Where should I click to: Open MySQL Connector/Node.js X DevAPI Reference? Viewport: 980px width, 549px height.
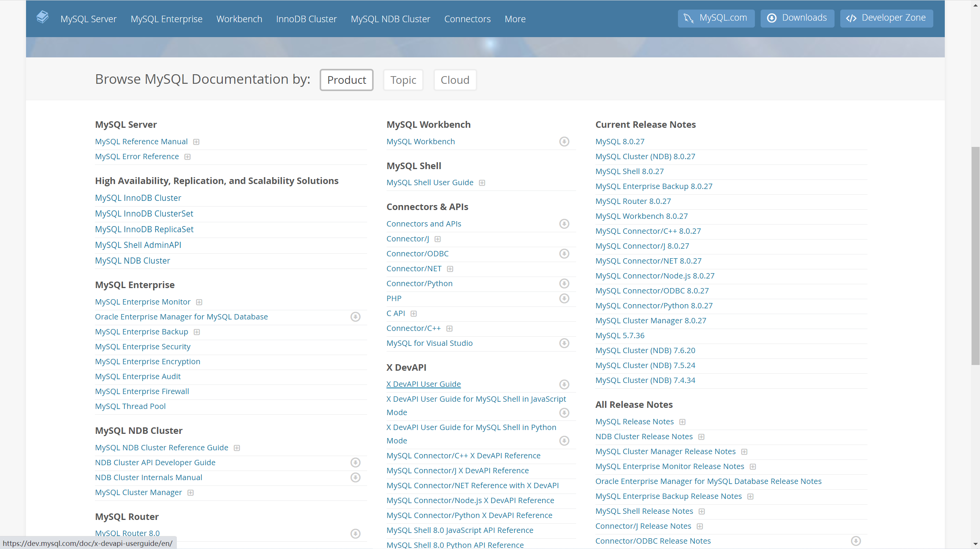tap(470, 500)
